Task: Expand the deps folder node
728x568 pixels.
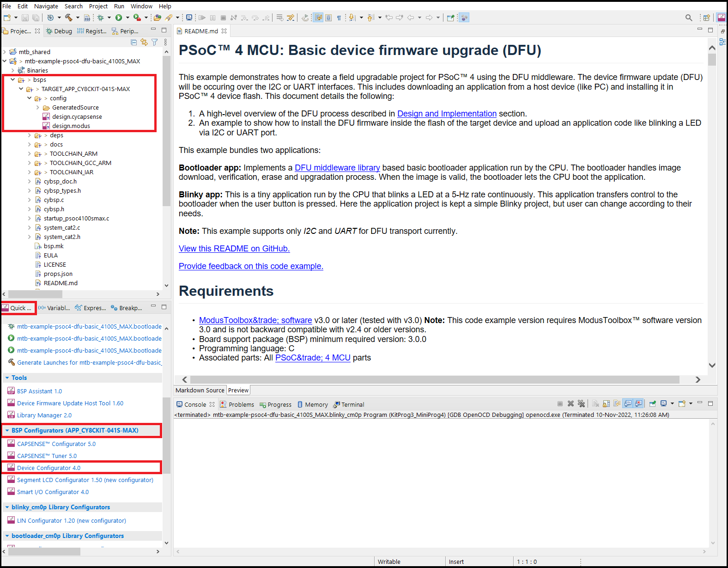Action: pyautogui.click(x=30, y=135)
